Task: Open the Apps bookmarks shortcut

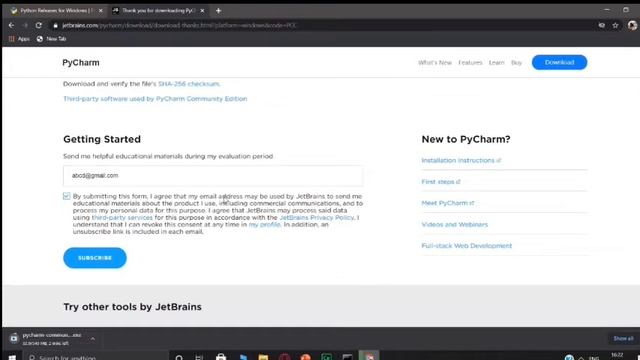Action: 20,39
